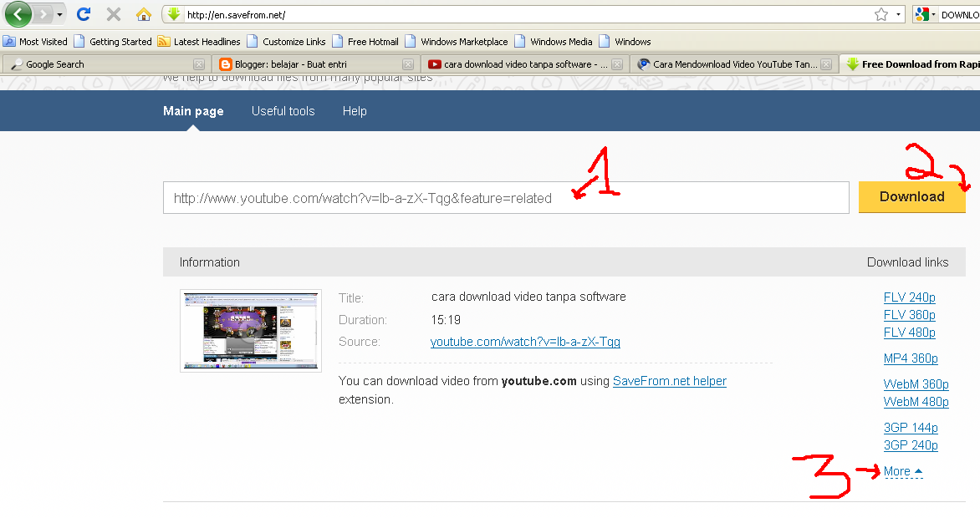Go to the home page icon

coord(144,13)
